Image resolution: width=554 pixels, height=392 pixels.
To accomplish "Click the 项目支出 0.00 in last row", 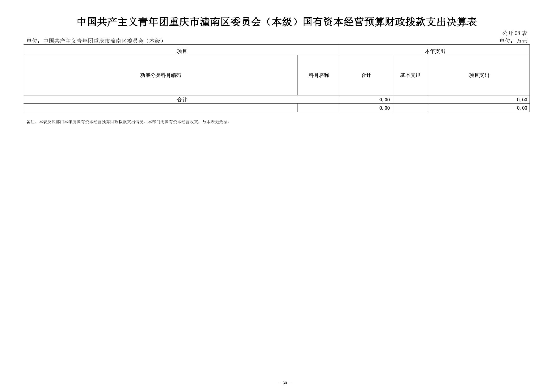I will click(522, 108).
